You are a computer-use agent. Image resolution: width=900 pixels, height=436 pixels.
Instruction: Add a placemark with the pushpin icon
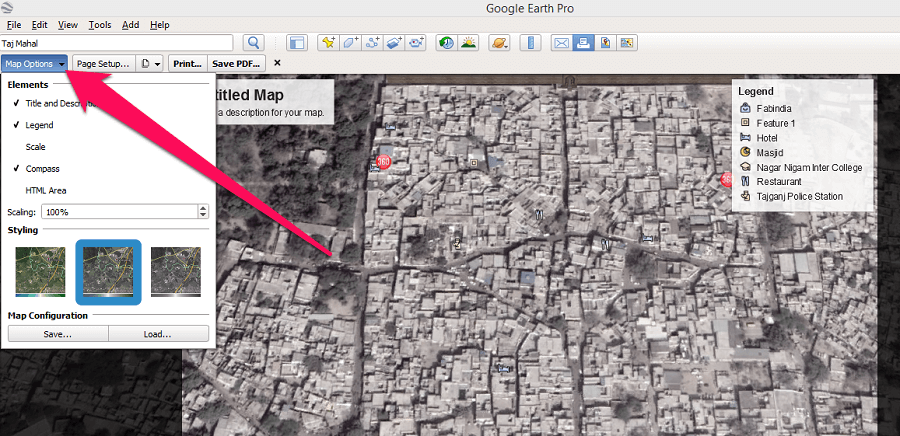tap(328, 43)
